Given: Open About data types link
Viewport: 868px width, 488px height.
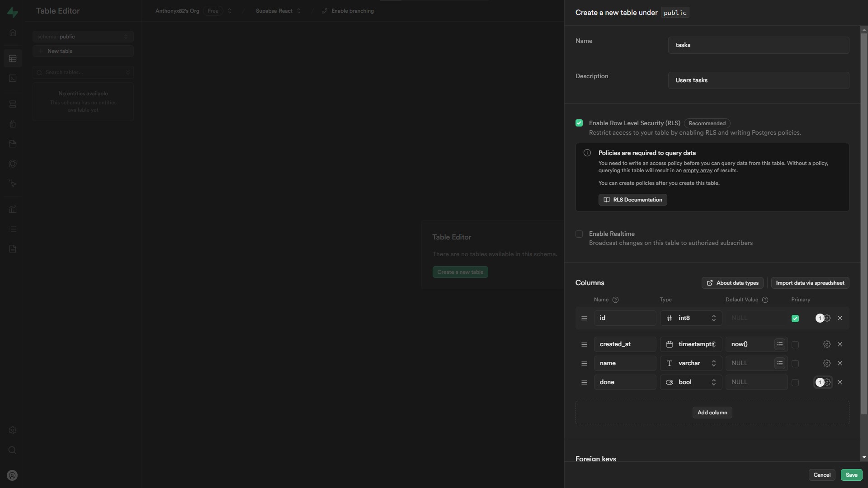Looking at the screenshot, I should (732, 283).
